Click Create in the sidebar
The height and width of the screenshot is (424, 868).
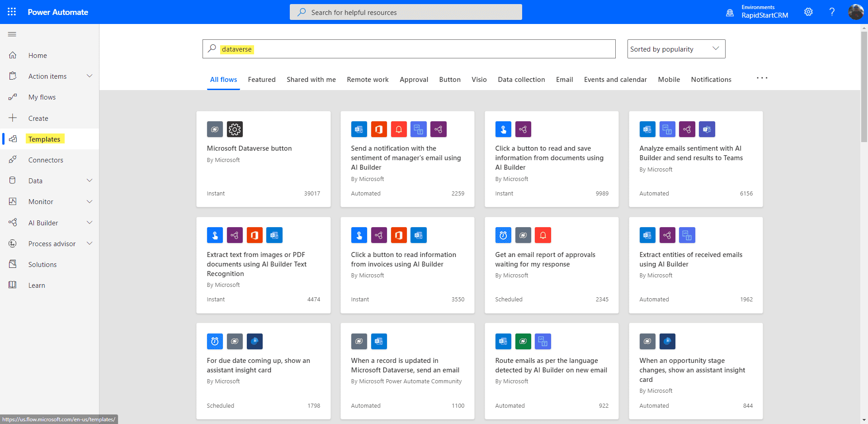(x=38, y=118)
